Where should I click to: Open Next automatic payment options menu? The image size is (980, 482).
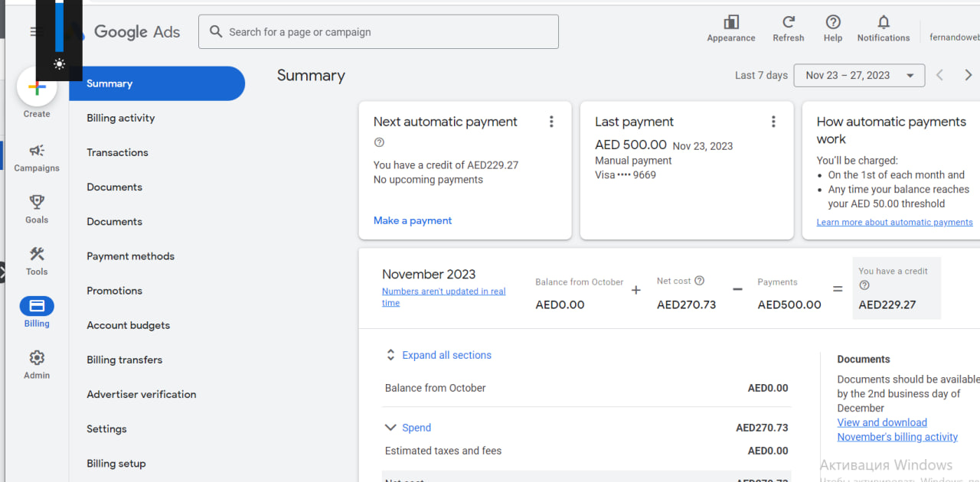click(x=551, y=122)
